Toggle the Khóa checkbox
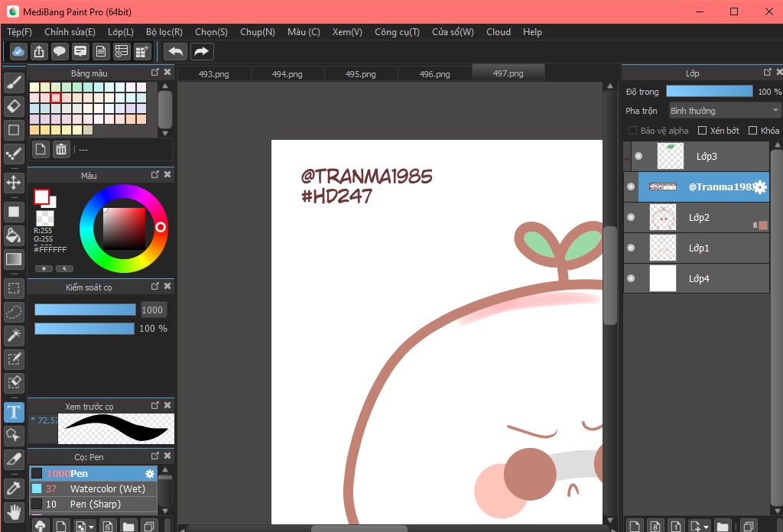This screenshot has width=783, height=532. (753, 130)
